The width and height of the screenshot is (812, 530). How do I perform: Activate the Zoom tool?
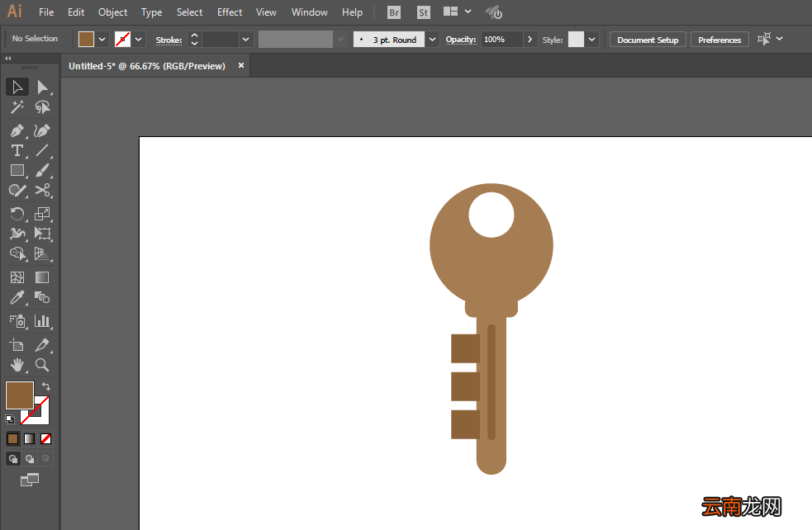tap(42, 365)
